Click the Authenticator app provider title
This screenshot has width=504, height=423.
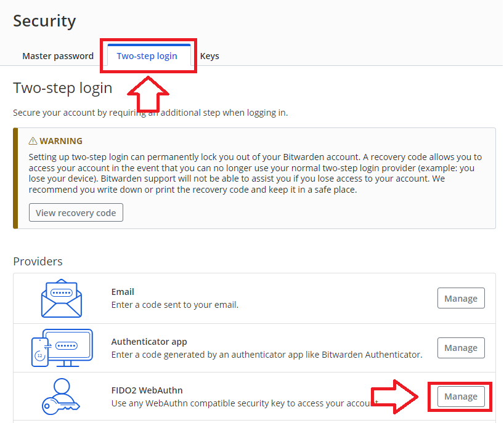pyautogui.click(x=149, y=342)
